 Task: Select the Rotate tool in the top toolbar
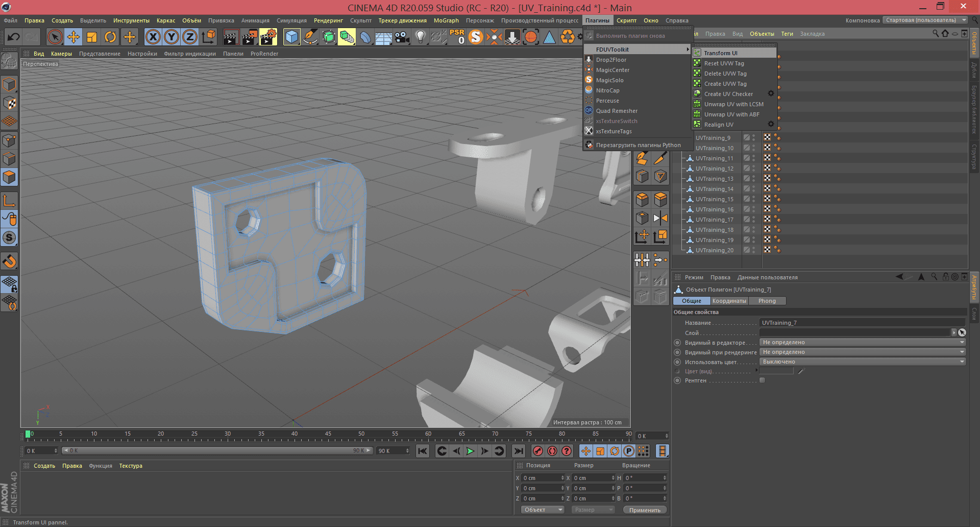click(110, 37)
